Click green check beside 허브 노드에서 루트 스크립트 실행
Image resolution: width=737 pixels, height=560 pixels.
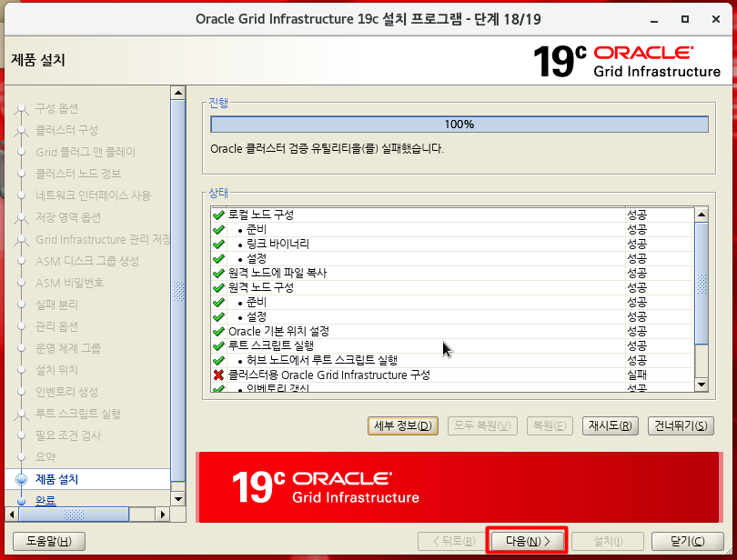pyautogui.click(x=218, y=360)
